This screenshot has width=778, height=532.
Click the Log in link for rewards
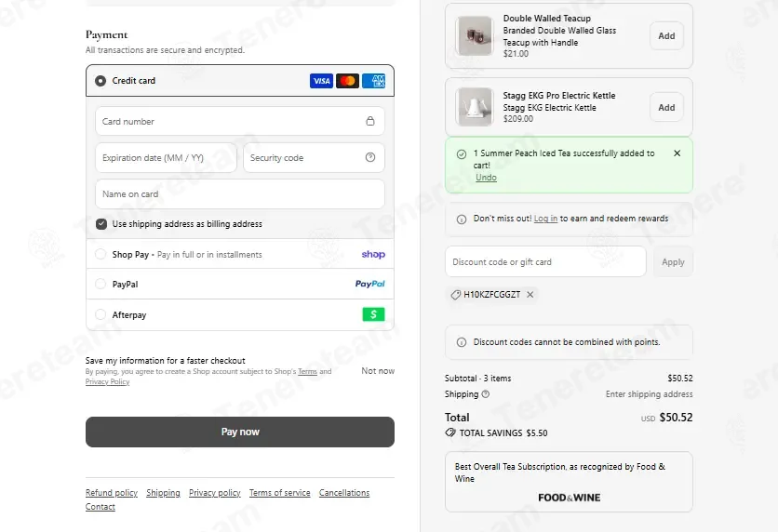click(x=545, y=219)
